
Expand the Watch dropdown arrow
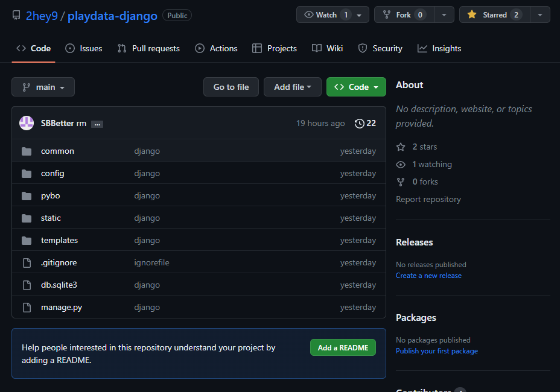[x=360, y=15]
